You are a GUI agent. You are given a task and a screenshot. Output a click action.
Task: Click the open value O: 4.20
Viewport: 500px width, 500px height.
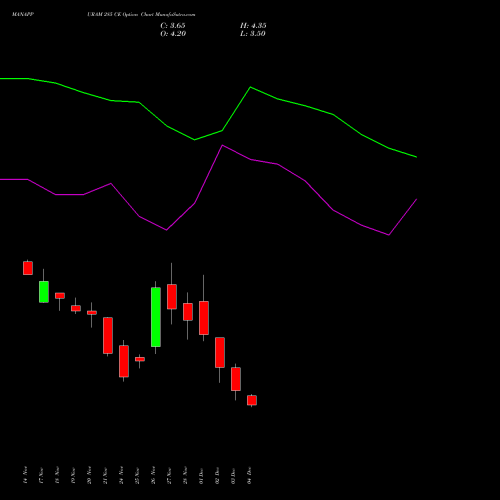173,34
